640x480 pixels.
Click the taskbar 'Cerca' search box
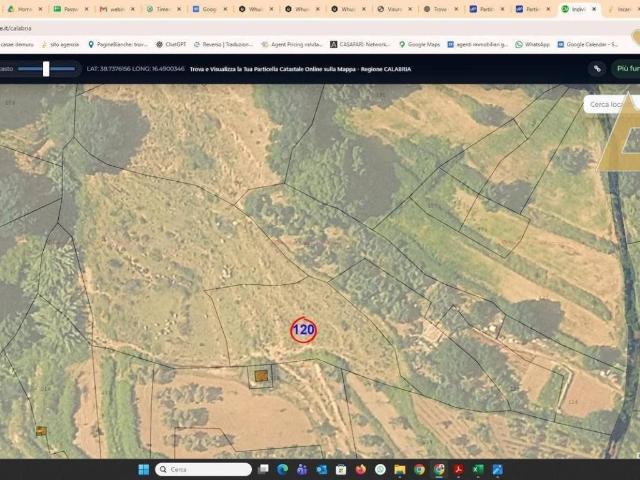click(203, 469)
